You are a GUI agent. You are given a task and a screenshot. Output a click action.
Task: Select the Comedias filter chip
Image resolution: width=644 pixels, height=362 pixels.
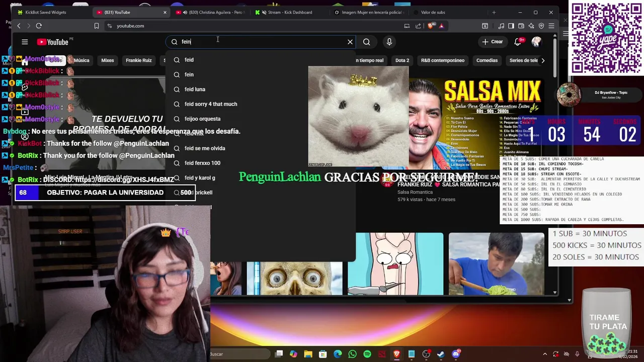[x=487, y=60]
